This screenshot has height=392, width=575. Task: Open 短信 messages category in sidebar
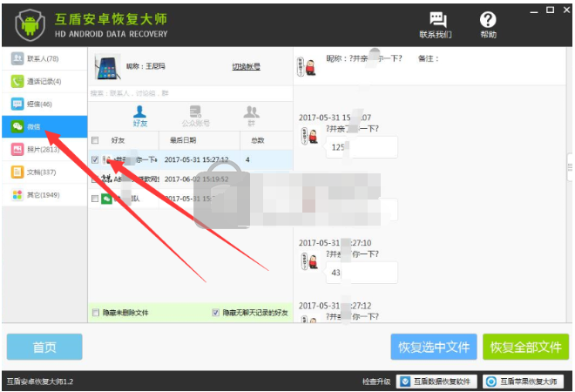pyautogui.click(x=44, y=104)
